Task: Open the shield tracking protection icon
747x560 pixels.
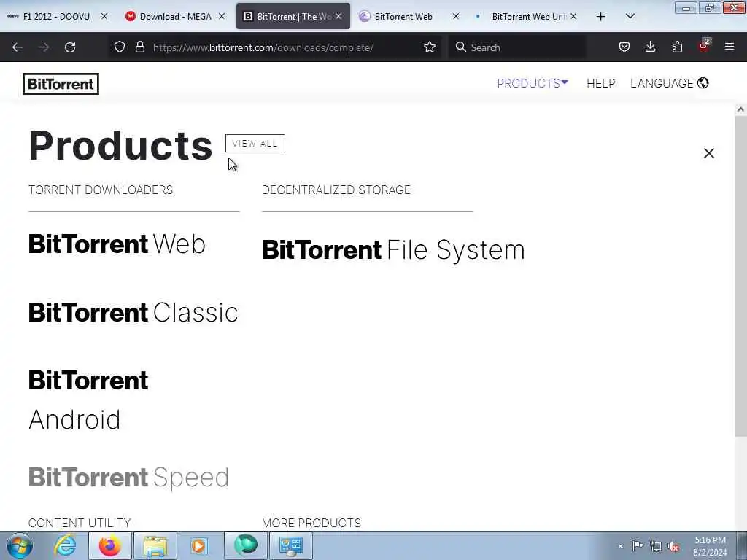Action: [x=120, y=47]
